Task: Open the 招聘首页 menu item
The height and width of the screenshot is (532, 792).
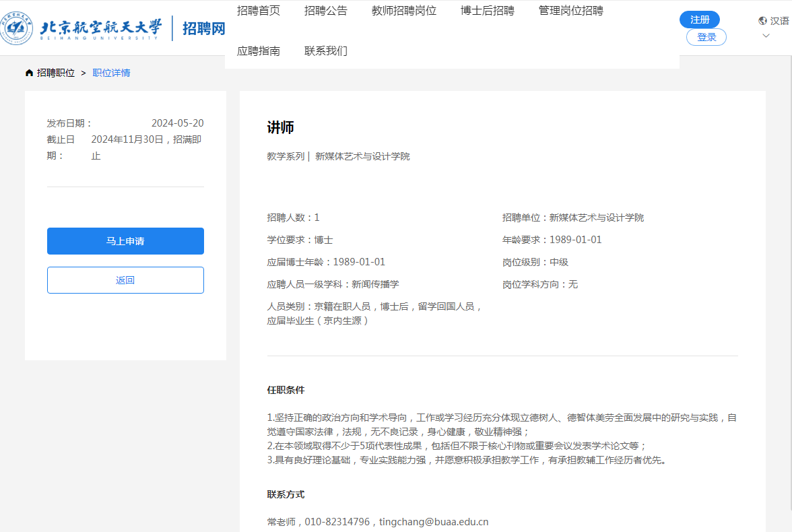Action: [259, 11]
